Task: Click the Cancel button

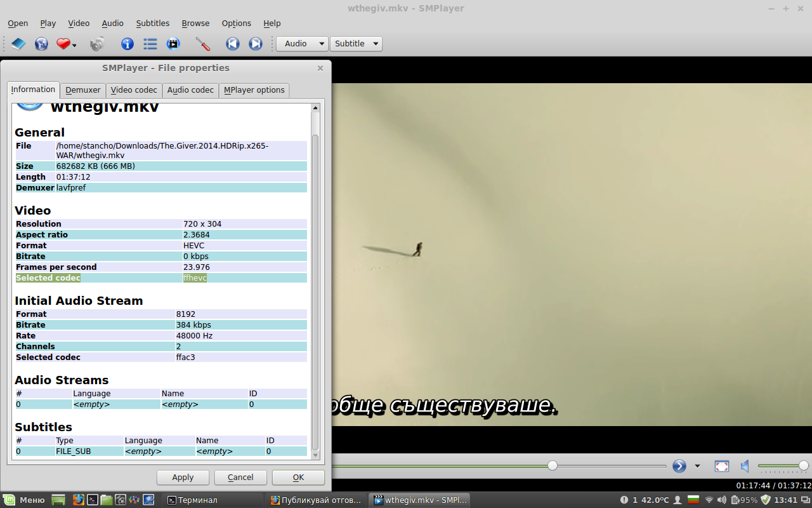Action: (240, 478)
